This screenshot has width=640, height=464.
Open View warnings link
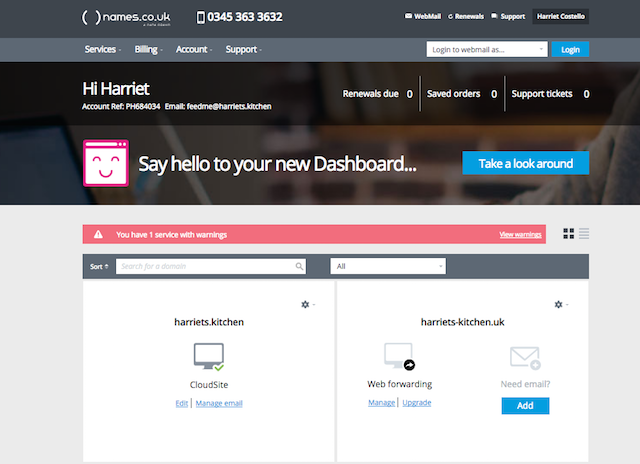(520, 234)
